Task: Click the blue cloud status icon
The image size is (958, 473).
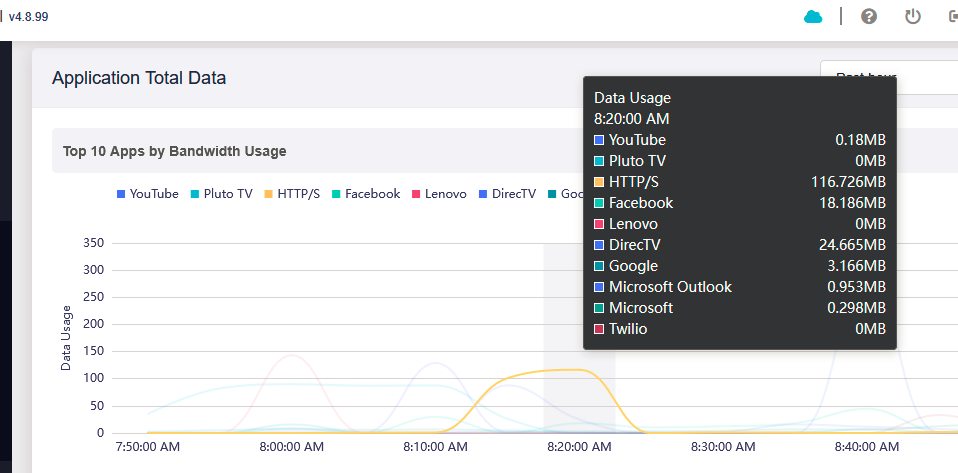Action: [x=813, y=16]
